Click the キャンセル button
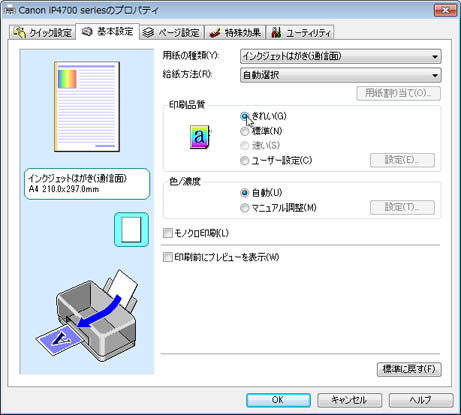Image resolution: width=461 pixels, height=415 pixels. pyautogui.click(x=349, y=400)
